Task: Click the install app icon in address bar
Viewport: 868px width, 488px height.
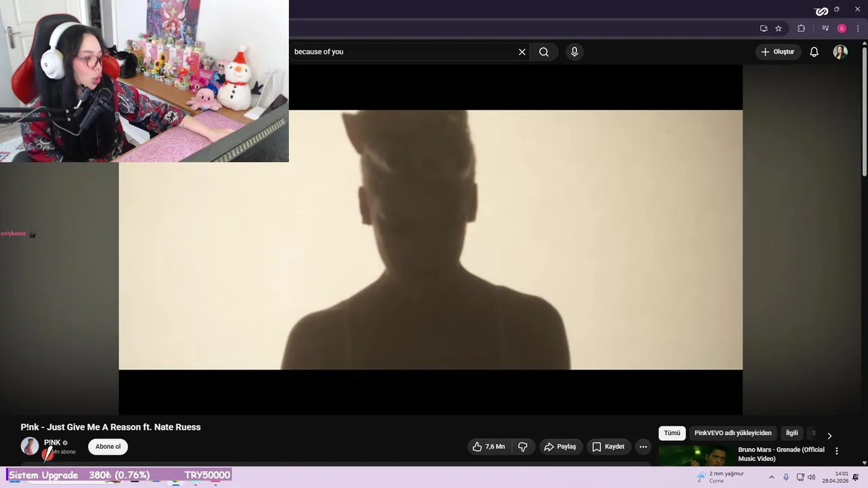Action: 764,28
